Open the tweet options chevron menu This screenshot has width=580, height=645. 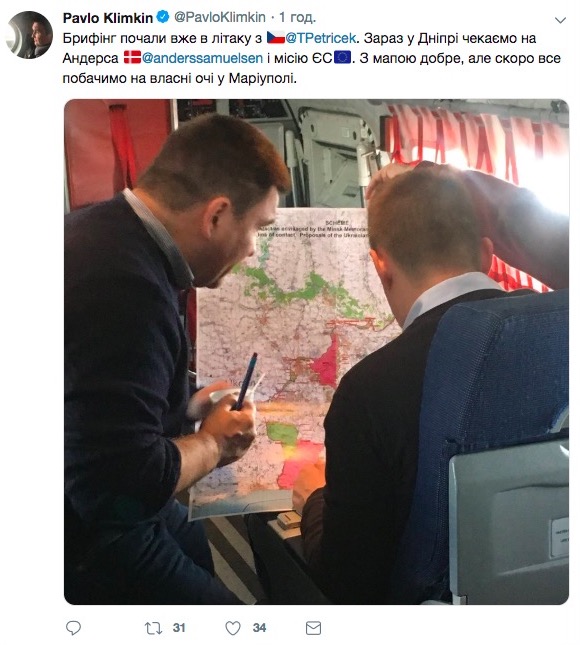pyautogui.click(x=560, y=20)
